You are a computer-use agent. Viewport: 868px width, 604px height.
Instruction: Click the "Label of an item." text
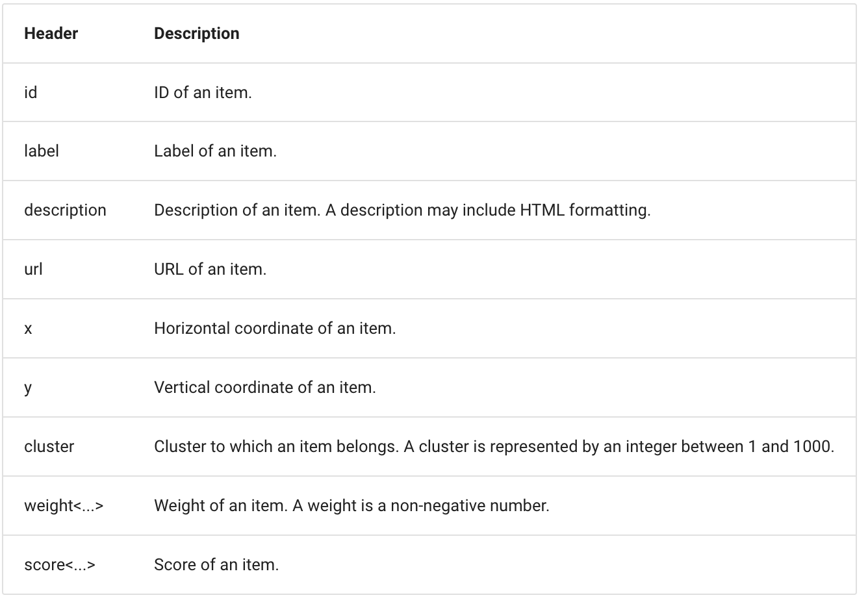point(215,151)
